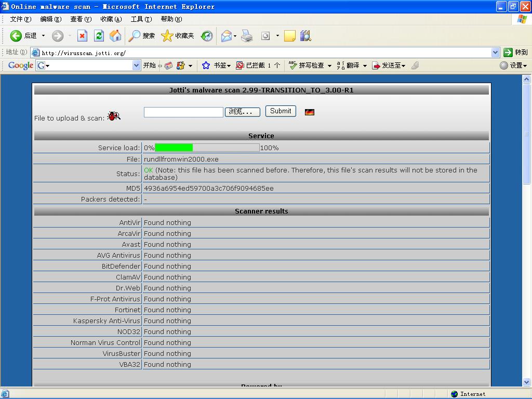The image size is (532, 399).
Task: Click the Scanner results section header
Action: pyautogui.click(x=261, y=211)
